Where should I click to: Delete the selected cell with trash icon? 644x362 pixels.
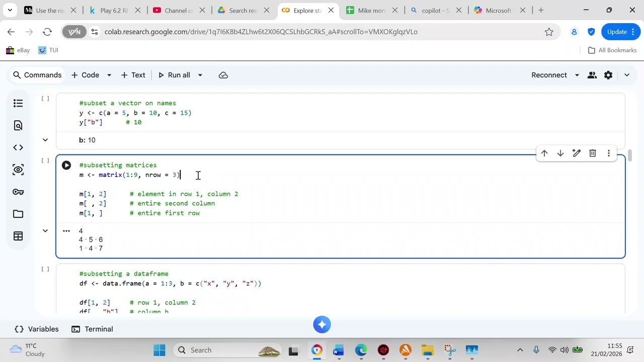(593, 153)
